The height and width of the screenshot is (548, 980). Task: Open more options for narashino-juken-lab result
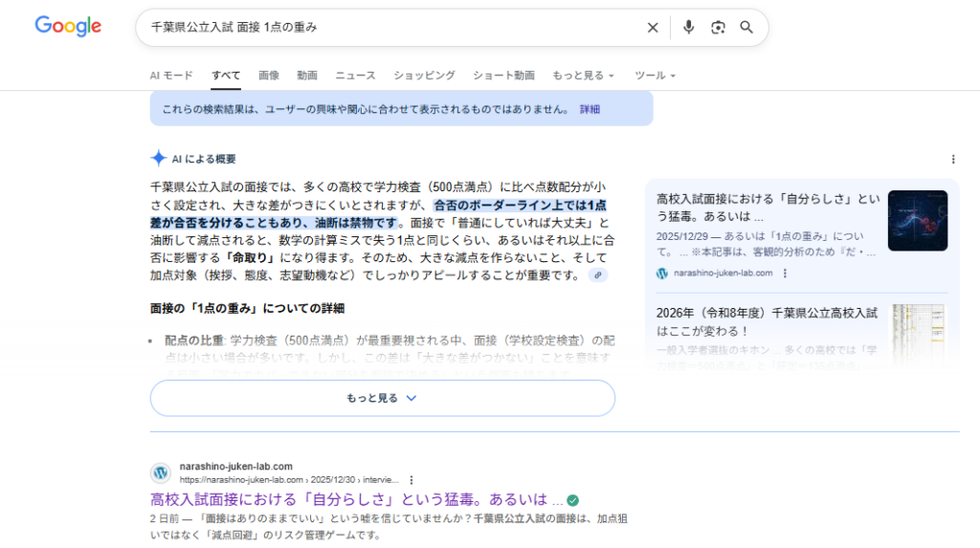(412, 479)
